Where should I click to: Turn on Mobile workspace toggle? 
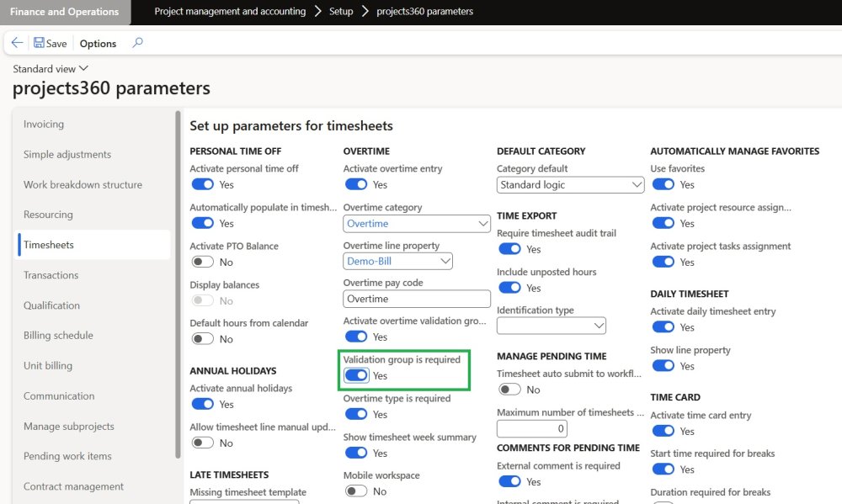356,491
